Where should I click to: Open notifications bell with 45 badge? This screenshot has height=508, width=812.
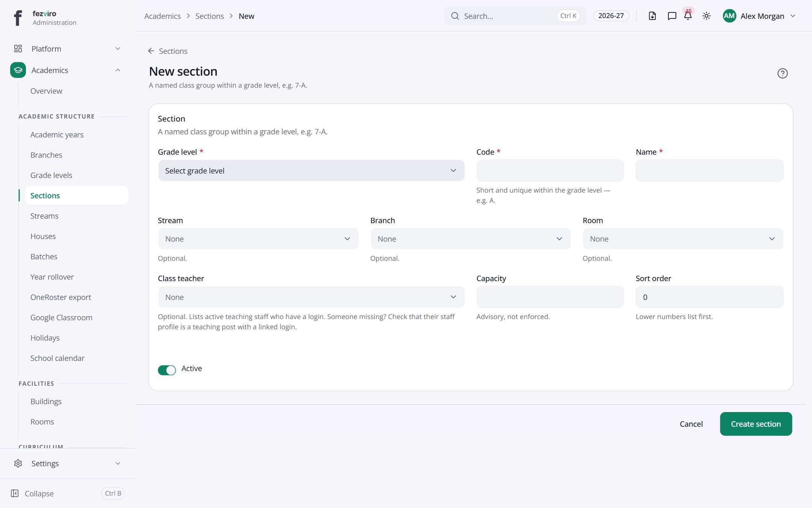[688, 16]
